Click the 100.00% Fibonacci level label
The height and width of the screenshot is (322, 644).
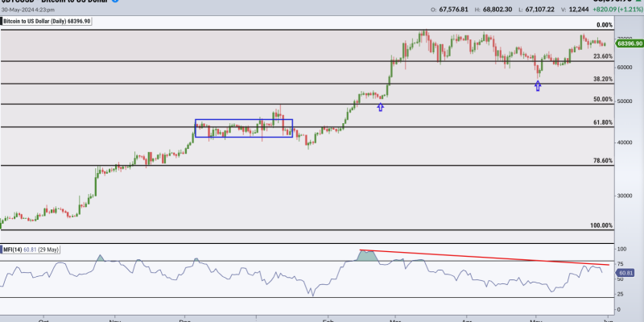[x=601, y=225]
